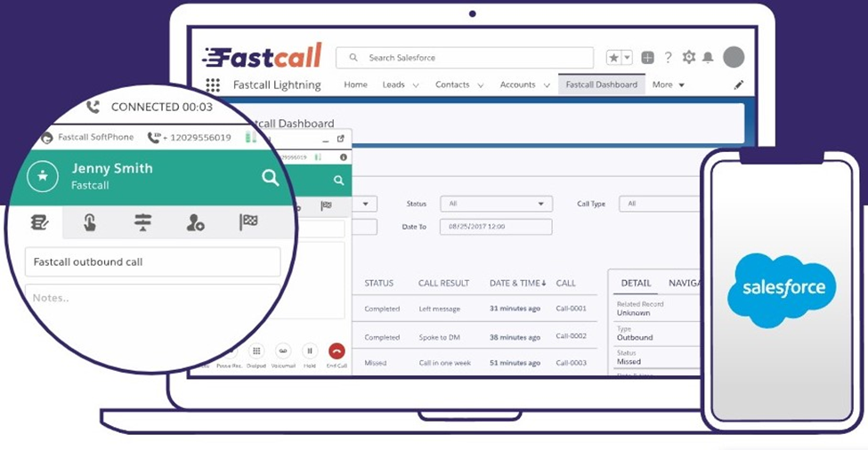Viewport: 868px width, 450px height.
Task: Expand the Accounts tab chevron
Action: pyautogui.click(x=547, y=85)
